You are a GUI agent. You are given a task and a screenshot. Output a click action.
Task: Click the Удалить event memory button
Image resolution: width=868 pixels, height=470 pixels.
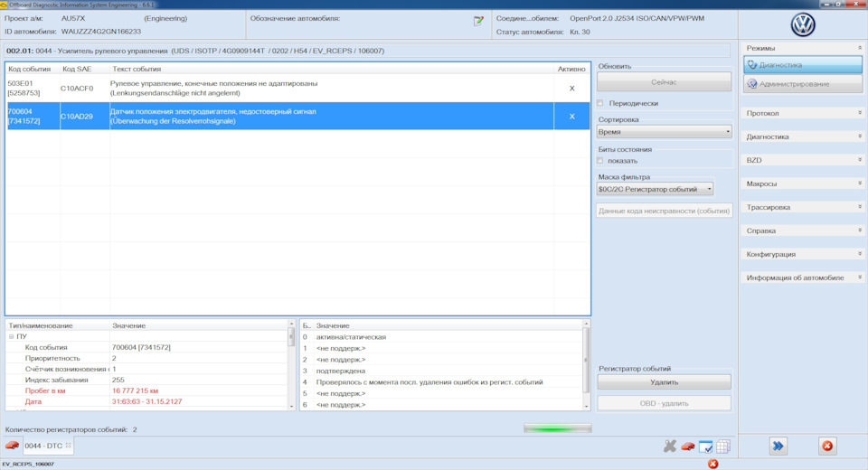664,382
